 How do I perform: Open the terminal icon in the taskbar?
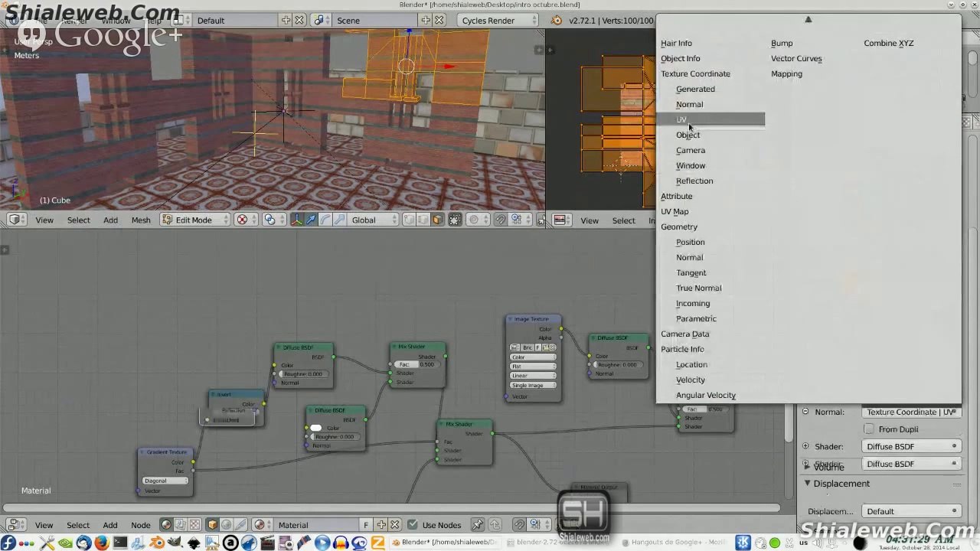click(120, 543)
